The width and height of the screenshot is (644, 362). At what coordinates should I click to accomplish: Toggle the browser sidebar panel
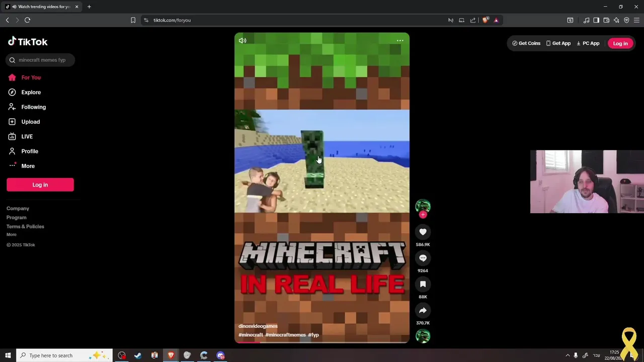click(596, 20)
